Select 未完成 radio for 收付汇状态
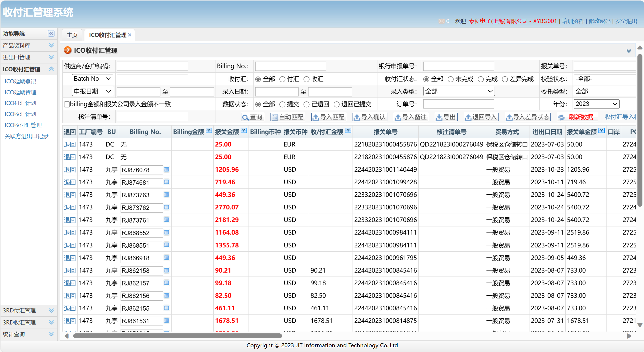 click(451, 79)
